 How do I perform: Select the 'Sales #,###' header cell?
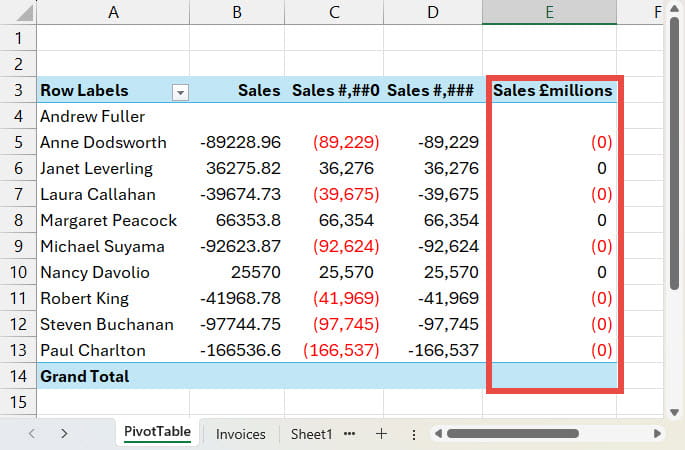coord(433,90)
